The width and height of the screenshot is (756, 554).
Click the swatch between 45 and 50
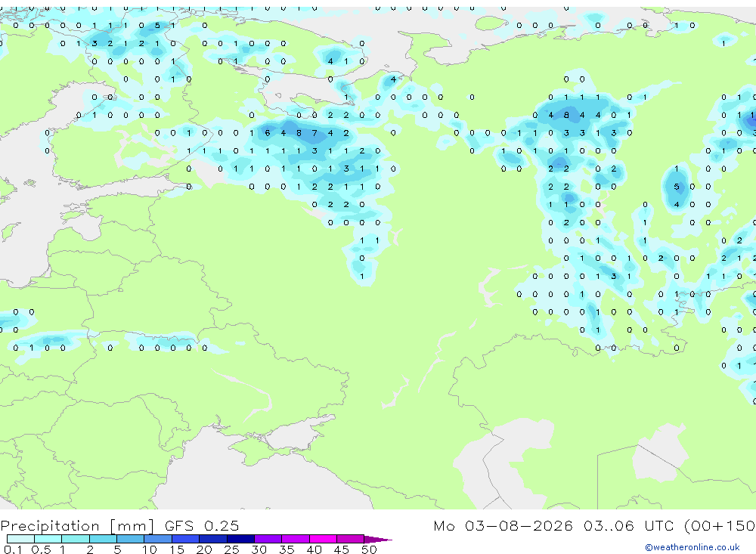coord(351,539)
